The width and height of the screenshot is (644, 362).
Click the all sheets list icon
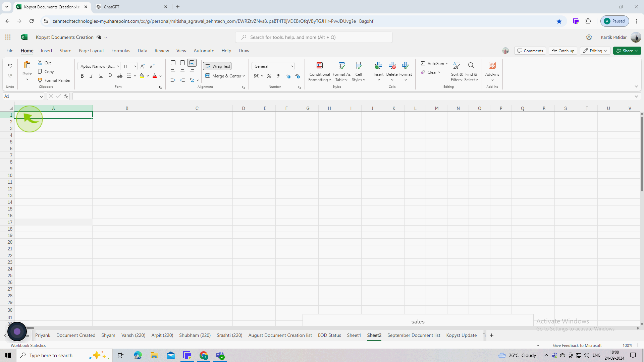coord(28,335)
